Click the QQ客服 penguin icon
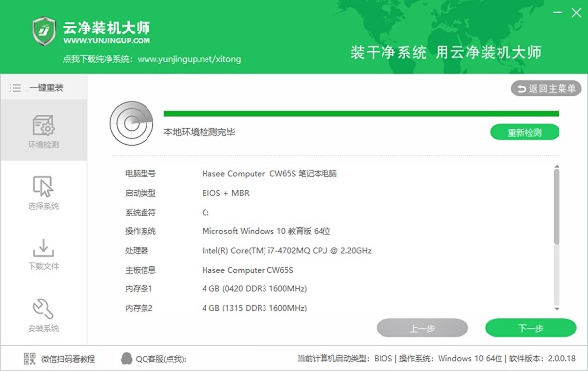This screenshot has width=588, height=371. tap(127, 358)
